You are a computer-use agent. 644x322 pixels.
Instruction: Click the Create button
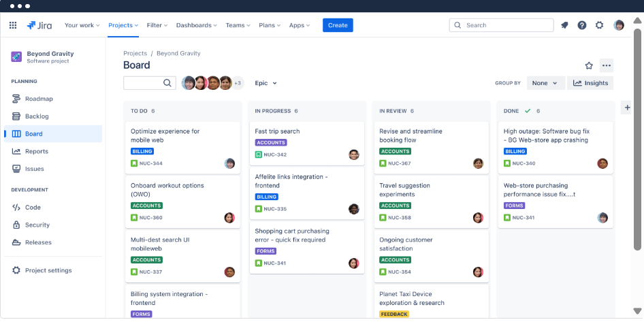(338, 25)
